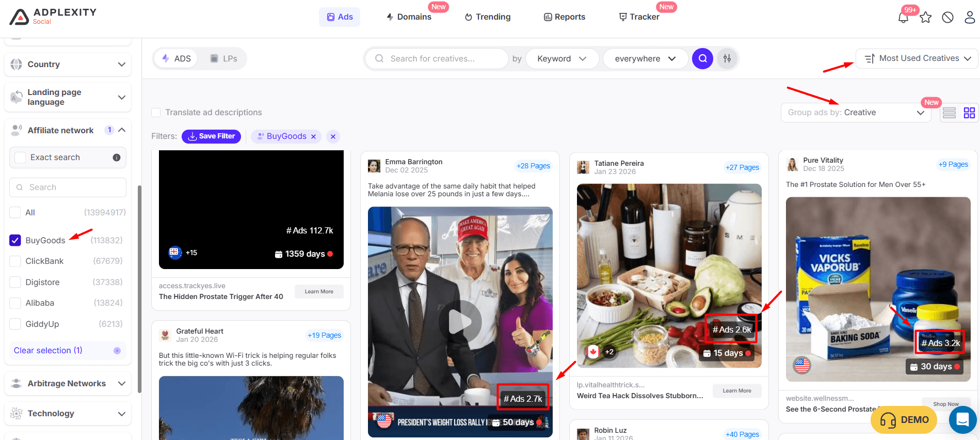Screen dimensions: 980x440
Task: Open the everywhere scope dropdown
Action: tap(645, 59)
